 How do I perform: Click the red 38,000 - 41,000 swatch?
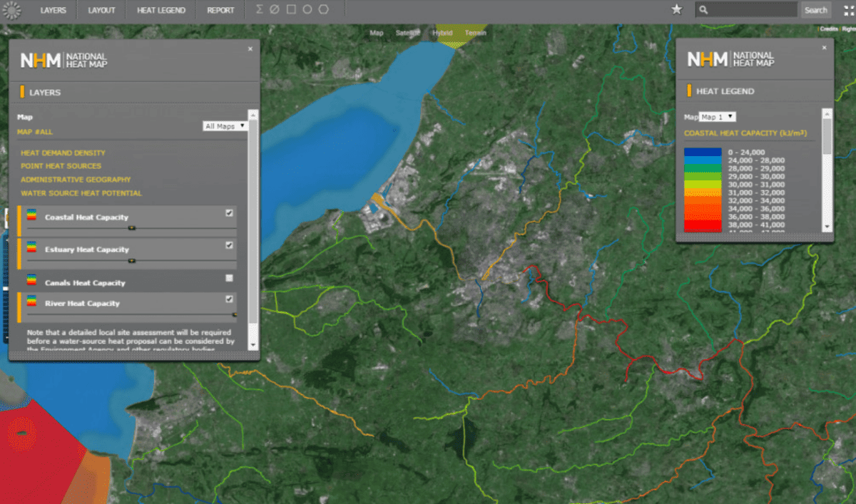[702, 224]
